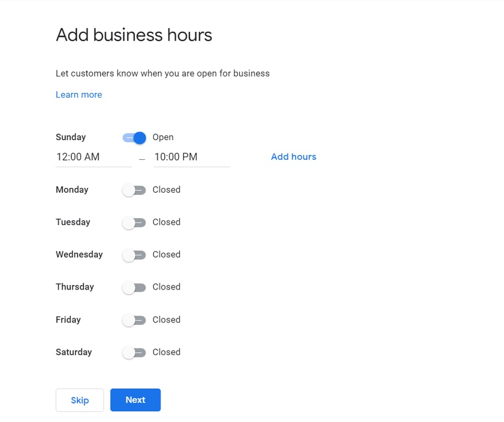Toggle Tuesday to open
The width and height of the screenshot is (504, 422).
click(x=134, y=222)
